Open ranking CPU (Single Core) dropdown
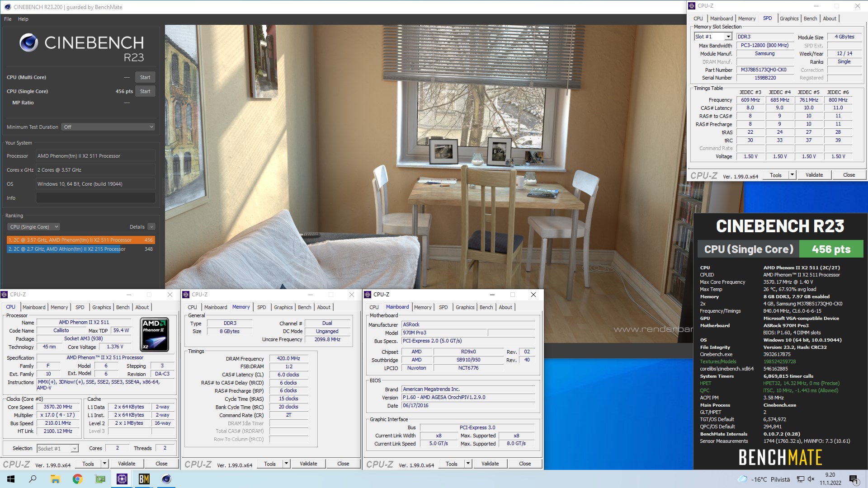This screenshot has height=488, width=868. pyautogui.click(x=34, y=227)
